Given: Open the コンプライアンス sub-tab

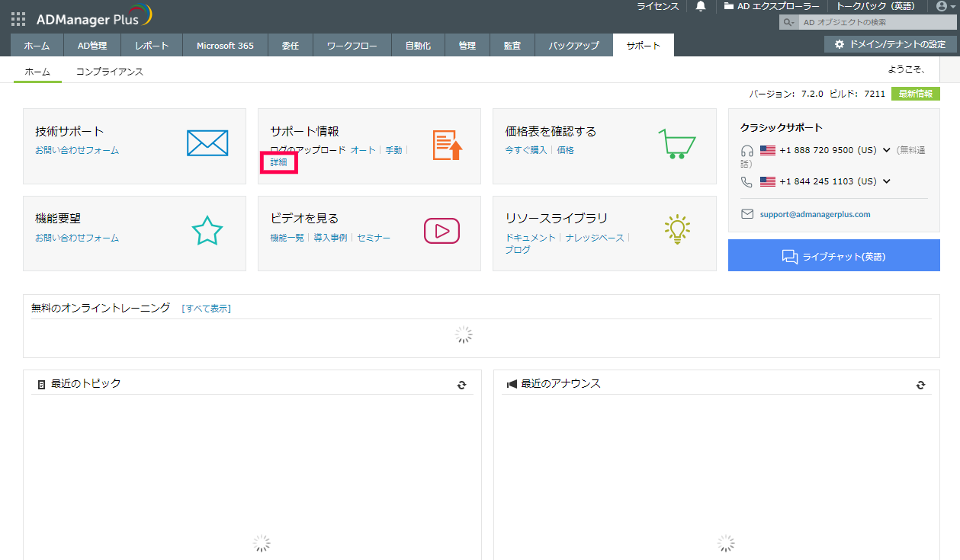Looking at the screenshot, I should (x=109, y=72).
